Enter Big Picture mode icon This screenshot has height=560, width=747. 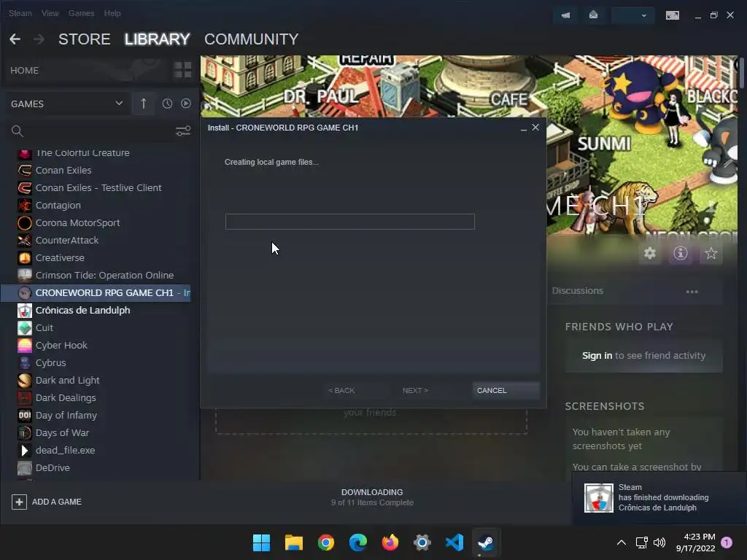(x=672, y=15)
